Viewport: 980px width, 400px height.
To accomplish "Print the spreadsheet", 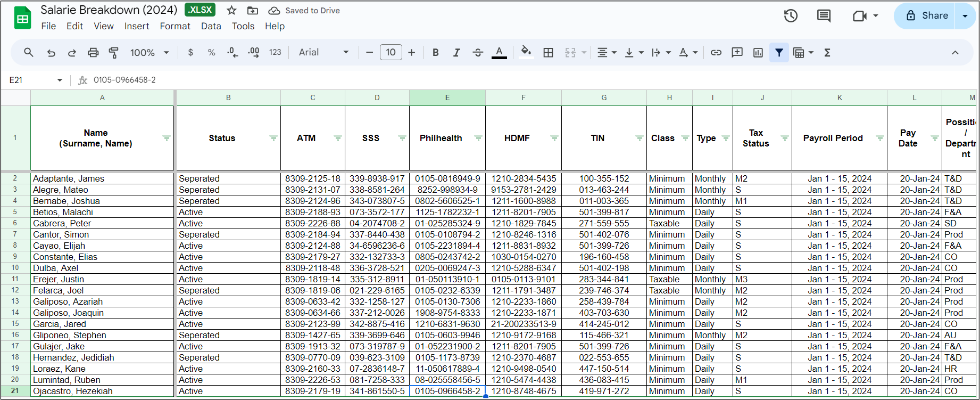I will click(93, 52).
